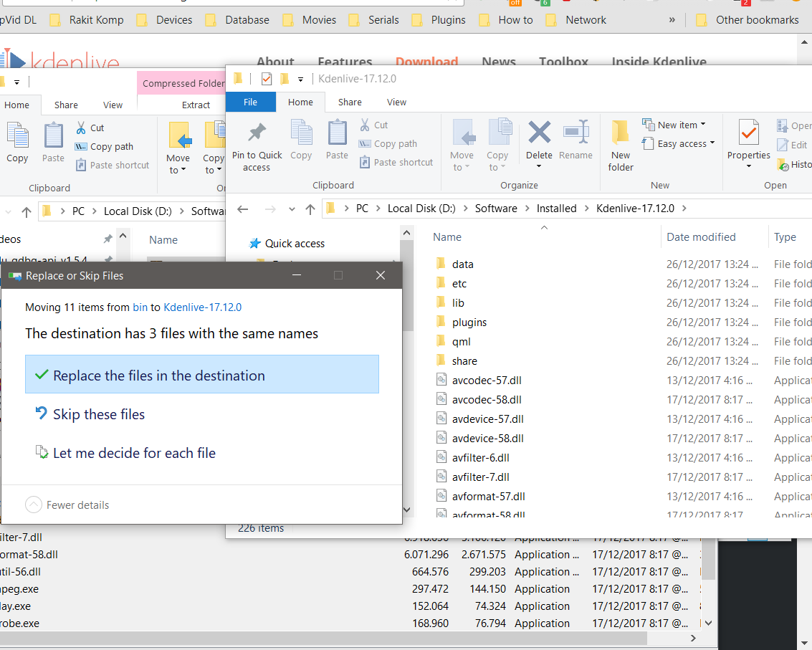Sort by the Name column header in front window
The image size is (812, 650).
(x=447, y=236)
